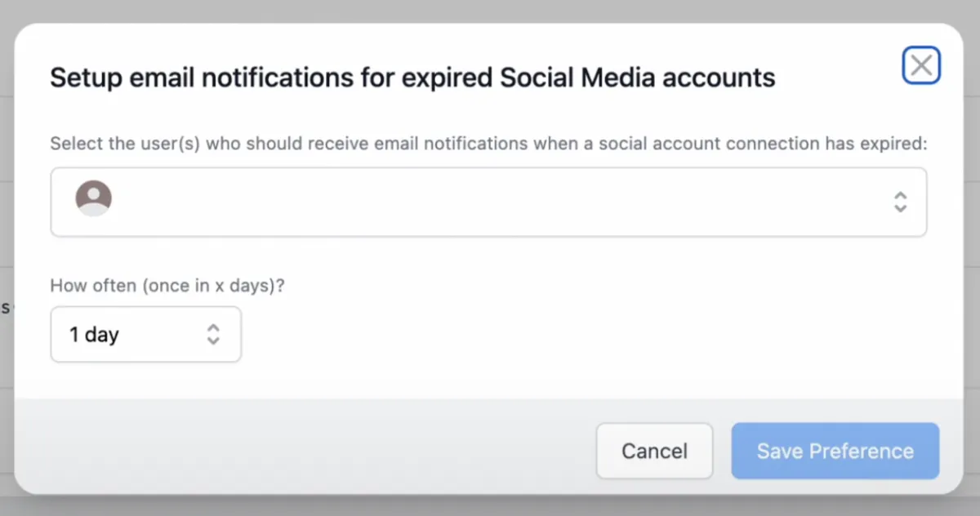Click the 'Setup email notifications' dialog heading
The width and height of the screenshot is (980, 516).
point(412,78)
